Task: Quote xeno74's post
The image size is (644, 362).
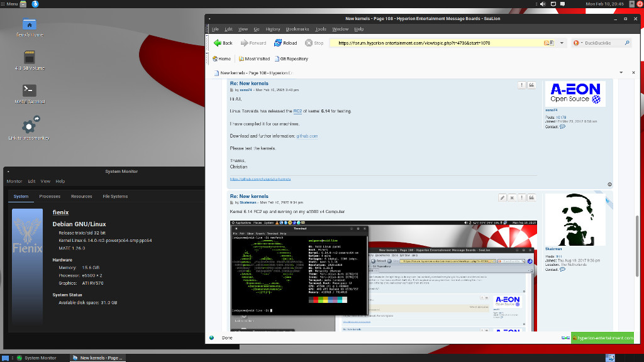Action: pyautogui.click(x=531, y=85)
